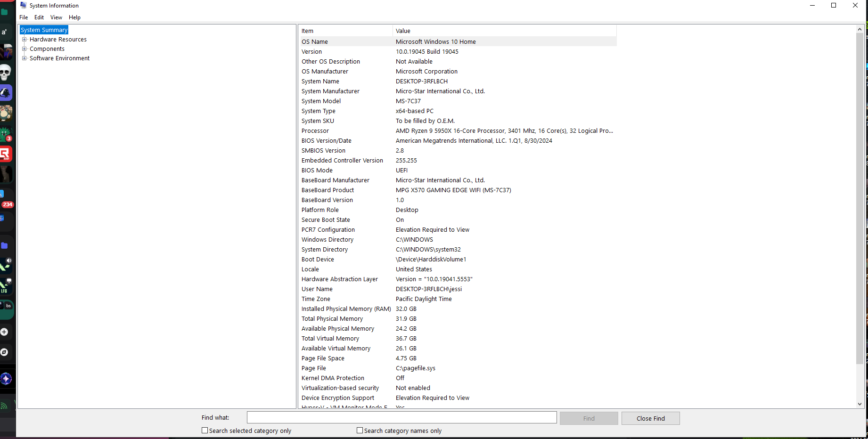Click 'MPG X570 GAMING EDGE WIFI (MS-7C37)' value
The height and width of the screenshot is (439, 868).
tap(453, 190)
